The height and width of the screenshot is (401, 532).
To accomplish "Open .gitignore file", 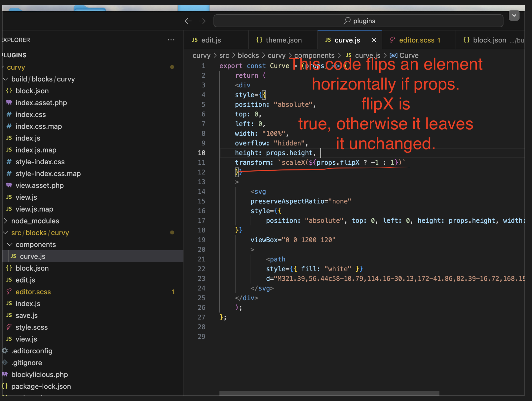I will pos(93,363).
